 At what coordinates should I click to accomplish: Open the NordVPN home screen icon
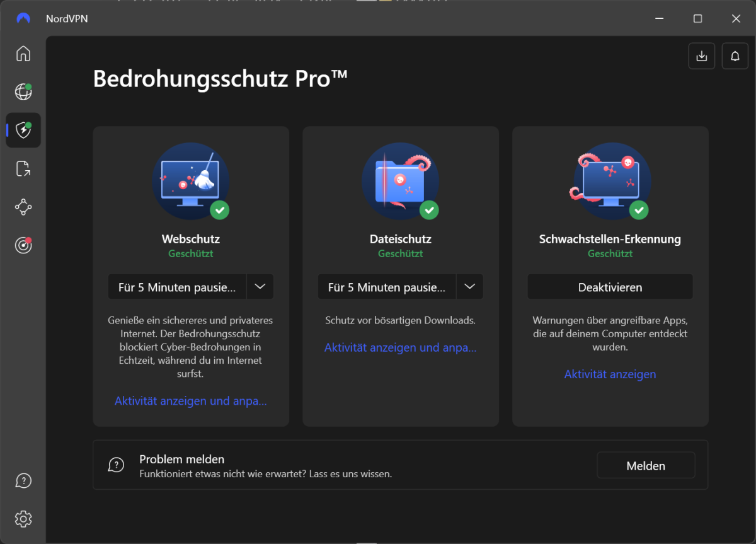click(23, 54)
